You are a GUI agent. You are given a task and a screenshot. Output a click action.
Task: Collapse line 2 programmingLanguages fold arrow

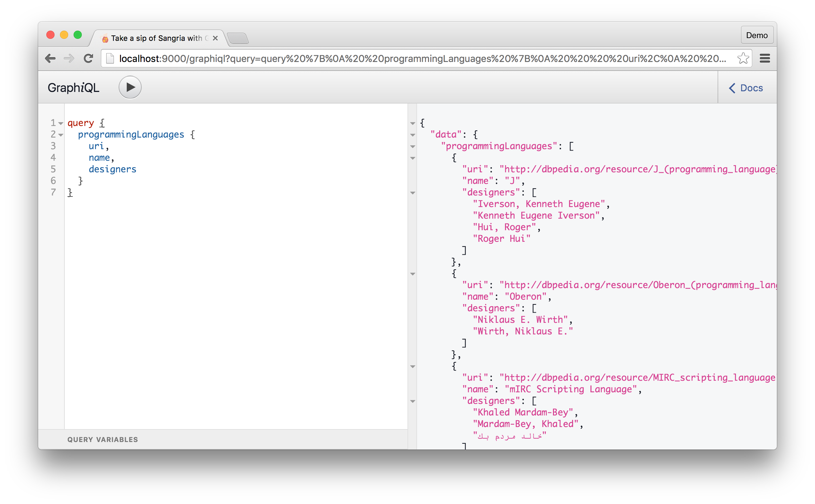pyautogui.click(x=61, y=135)
